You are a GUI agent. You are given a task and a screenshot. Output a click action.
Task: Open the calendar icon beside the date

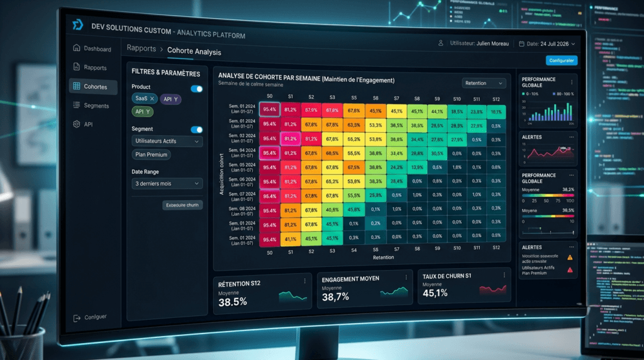click(521, 43)
